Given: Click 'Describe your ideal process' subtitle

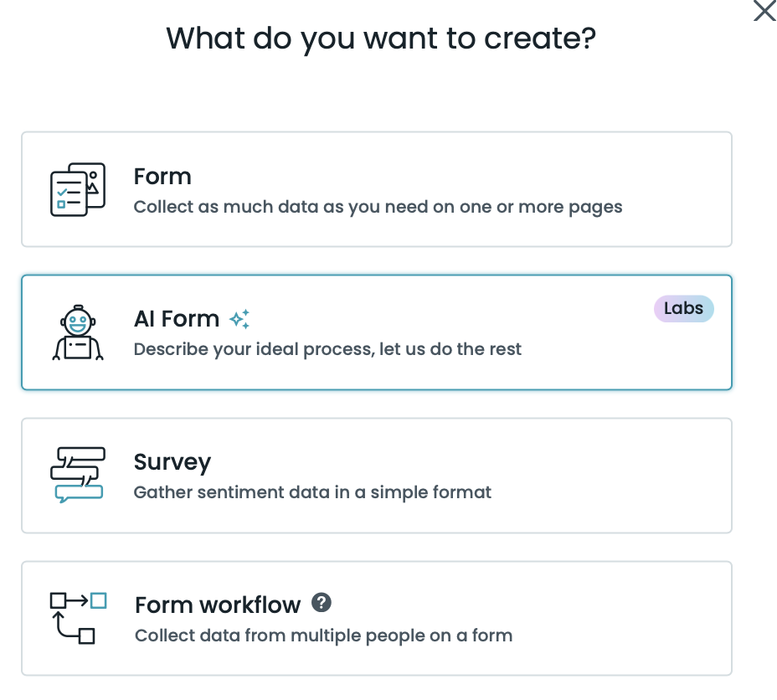Looking at the screenshot, I should [x=327, y=349].
